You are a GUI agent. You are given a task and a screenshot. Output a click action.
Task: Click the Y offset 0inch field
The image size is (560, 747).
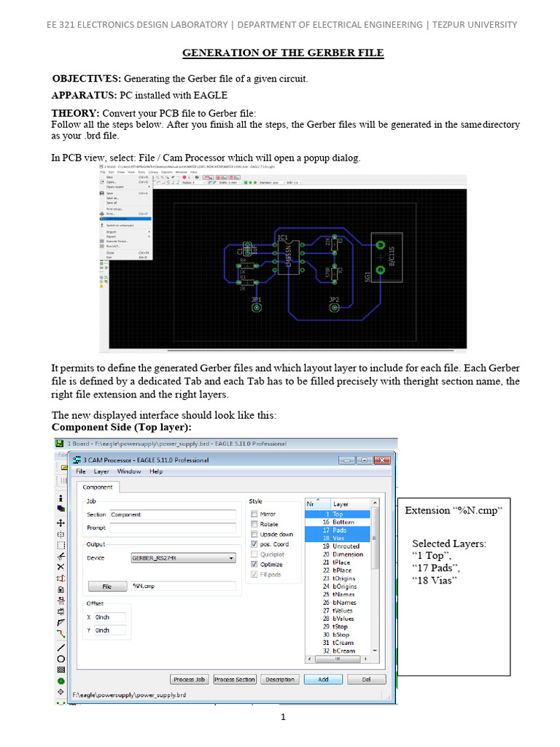[x=109, y=630]
